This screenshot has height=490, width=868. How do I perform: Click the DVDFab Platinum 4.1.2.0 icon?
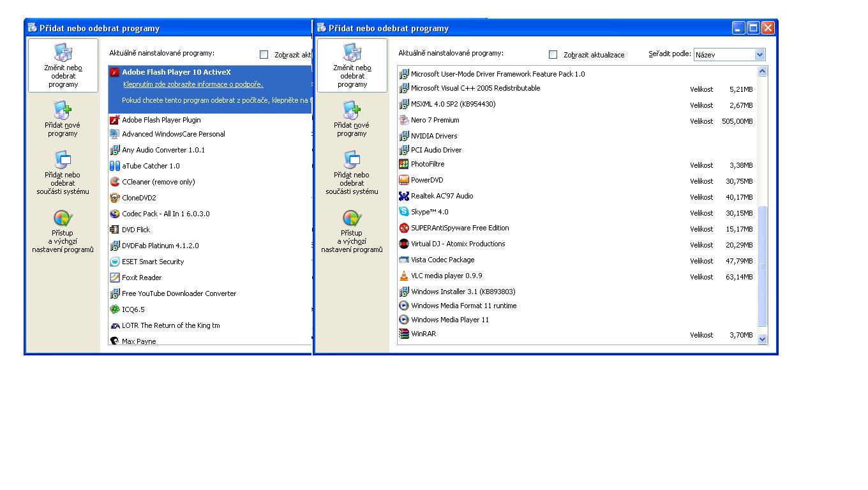115,246
